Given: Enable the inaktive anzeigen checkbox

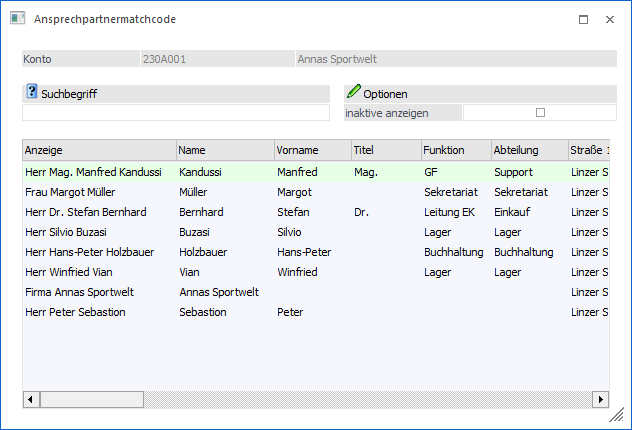Looking at the screenshot, I should pos(540,112).
